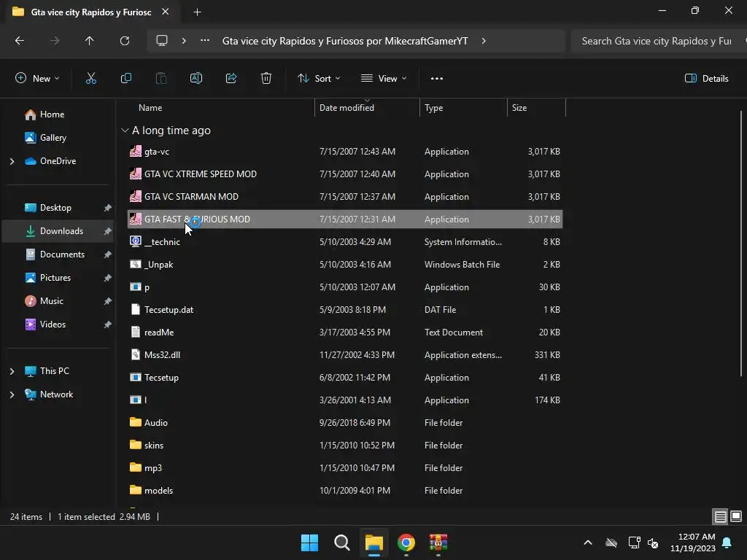Open Windows Start menu
Image resolution: width=747 pixels, height=560 pixels.
click(309, 542)
